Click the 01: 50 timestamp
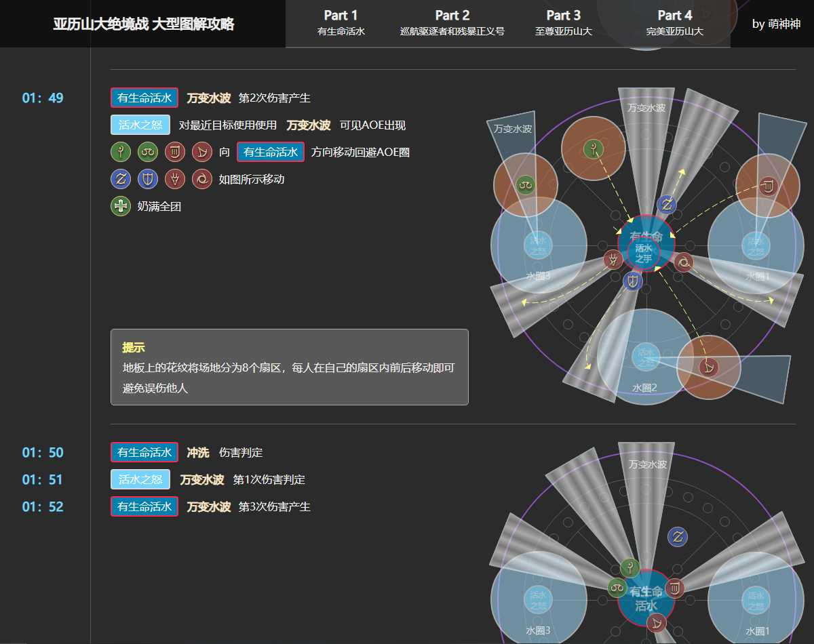The width and height of the screenshot is (814, 644). (43, 453)
